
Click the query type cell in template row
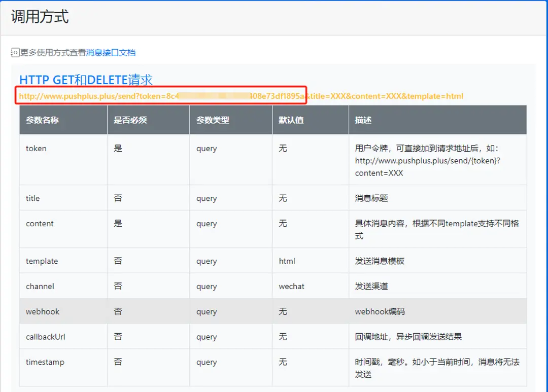click(x=231, y=261)
